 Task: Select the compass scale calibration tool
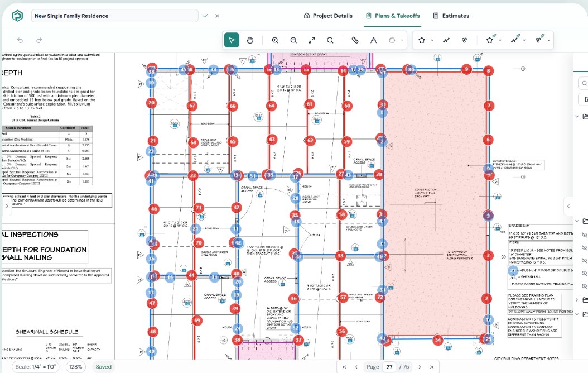coord(374,40)
